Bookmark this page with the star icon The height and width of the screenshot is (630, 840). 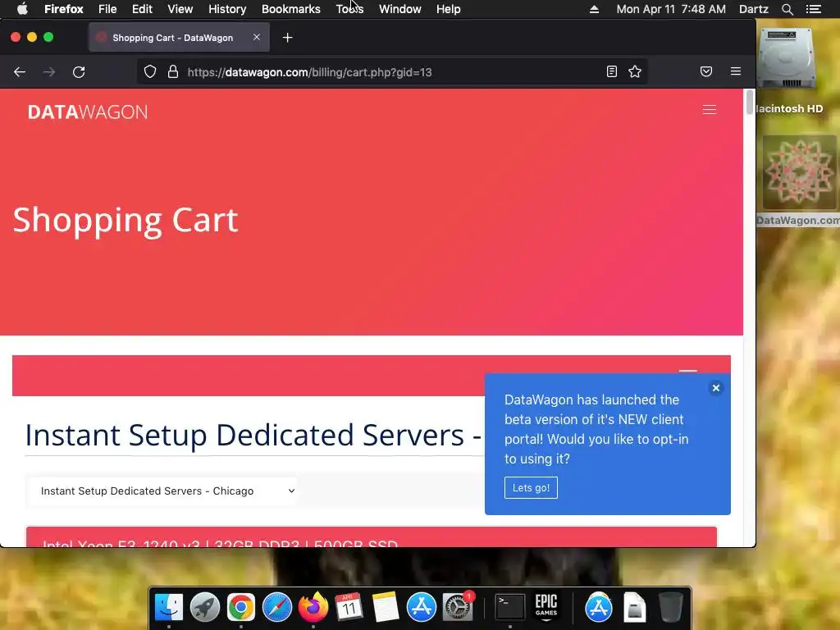(x=635, y=72)
